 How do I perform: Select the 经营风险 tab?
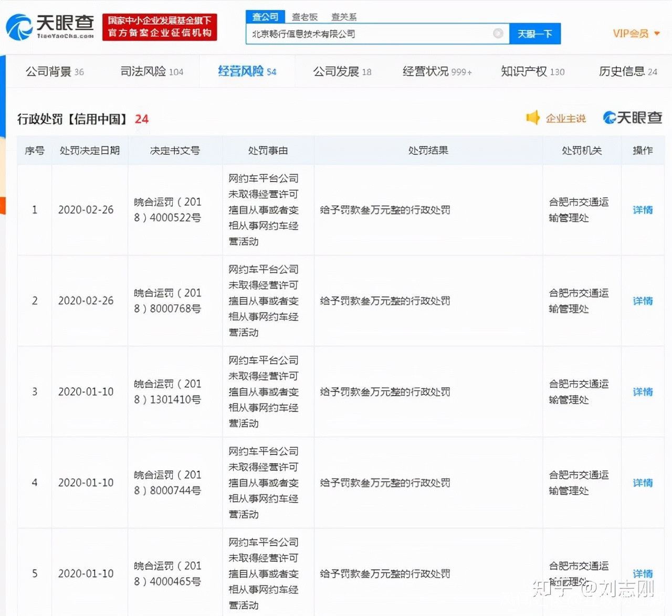[x=247, y=71]
